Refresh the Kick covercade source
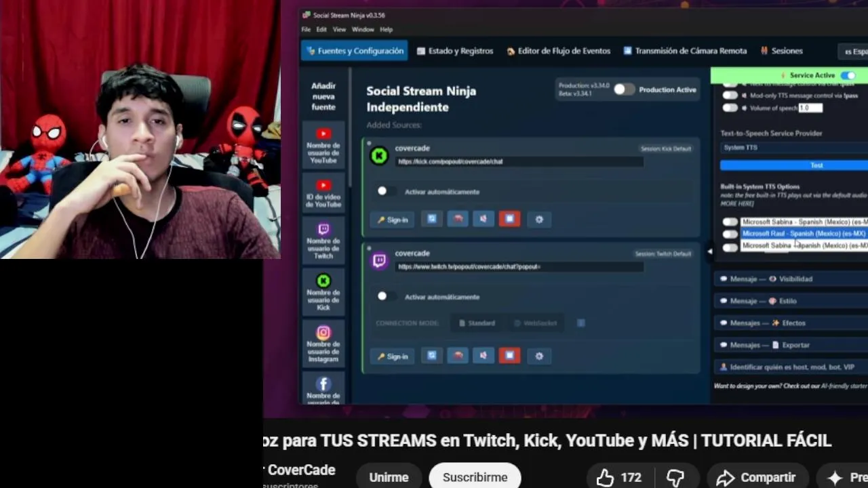This screenshot has height=488, width=868. 432,219
